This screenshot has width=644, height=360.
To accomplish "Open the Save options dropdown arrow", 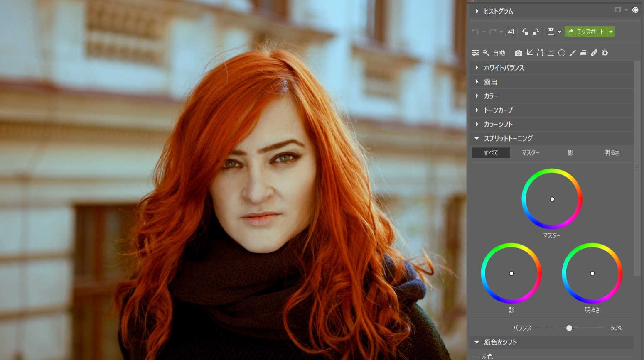I will (559, 32).
